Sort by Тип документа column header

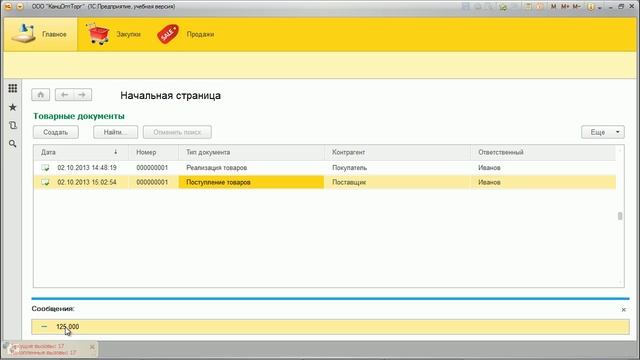pos(251,152)
